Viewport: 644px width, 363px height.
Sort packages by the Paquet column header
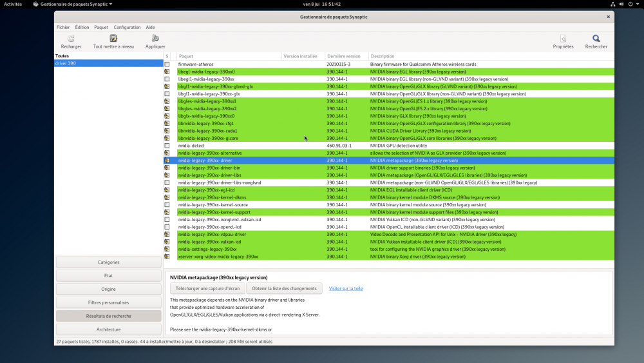click(x=229, y=56)
